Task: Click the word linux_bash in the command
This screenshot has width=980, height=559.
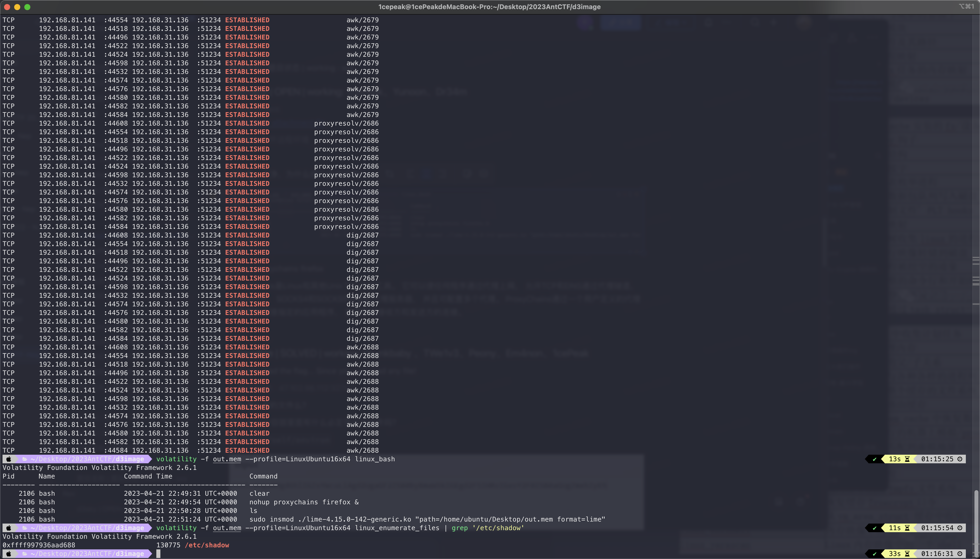Action: (375, 459)
